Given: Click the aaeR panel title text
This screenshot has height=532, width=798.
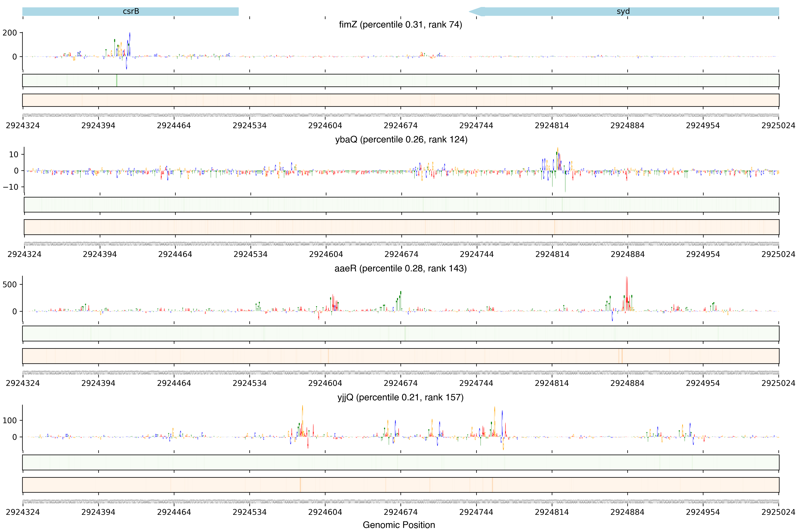Looking at the screenshot, I should (400, 268).
